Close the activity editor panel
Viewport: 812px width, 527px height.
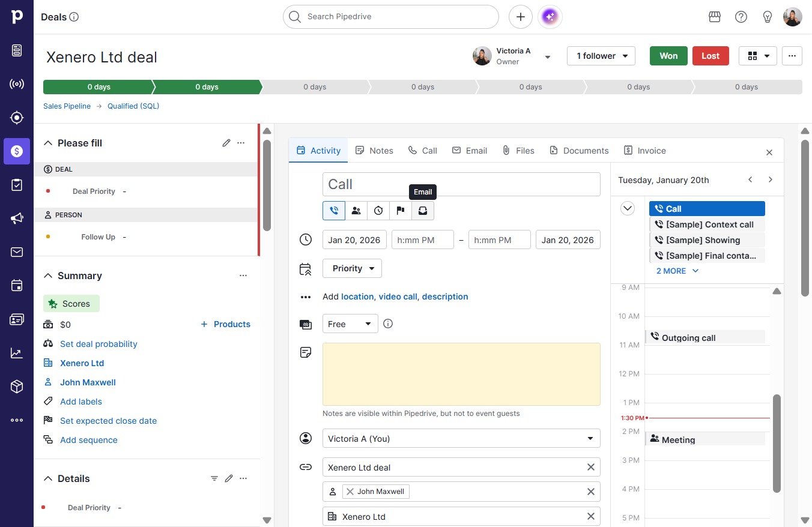point(769,152)
